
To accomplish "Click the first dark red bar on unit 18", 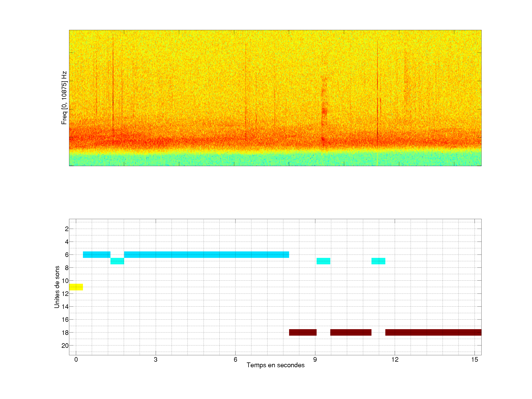I will [x=303, y=332].
